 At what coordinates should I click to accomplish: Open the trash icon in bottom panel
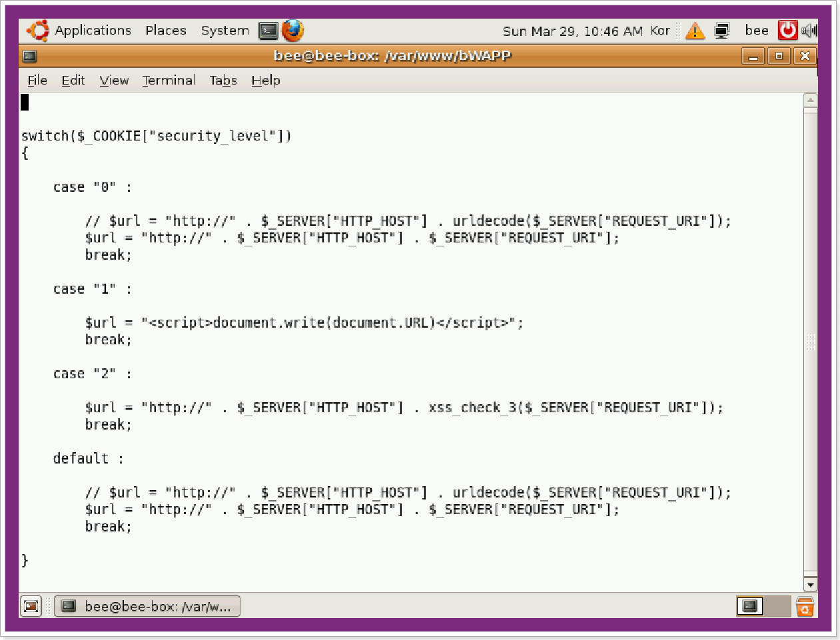(x=805, y=606)
